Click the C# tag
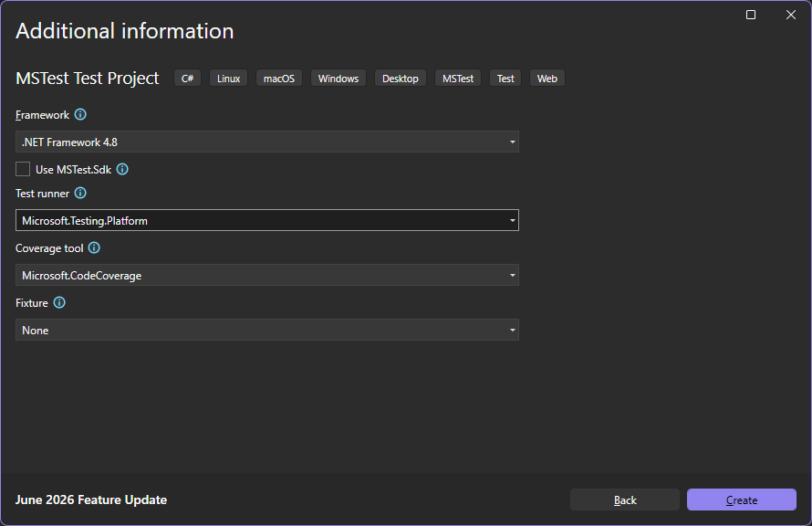Image resolution: width=812 pixels, height=526 pixels. click(187, 79)
